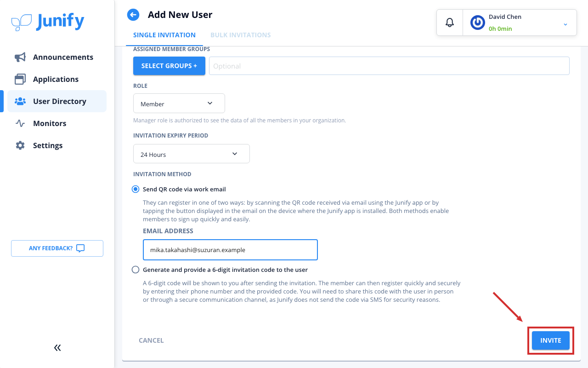
Task: Click the User Directory people icon
Action: click(20, 101)
